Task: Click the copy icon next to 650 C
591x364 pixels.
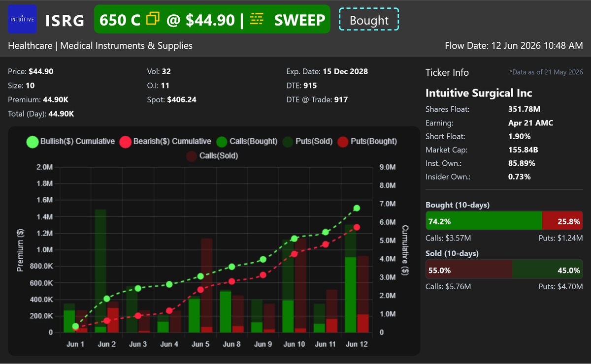Action: (153, 19)
